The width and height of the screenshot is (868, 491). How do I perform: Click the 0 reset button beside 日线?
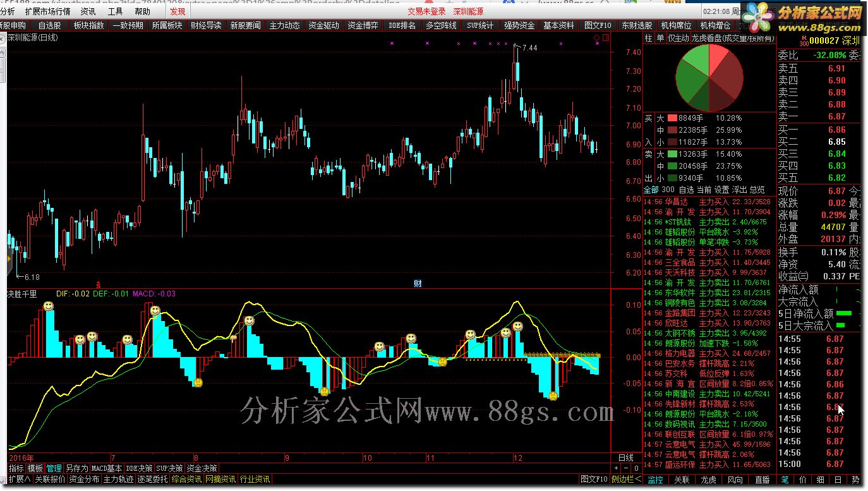pos(636,468)
